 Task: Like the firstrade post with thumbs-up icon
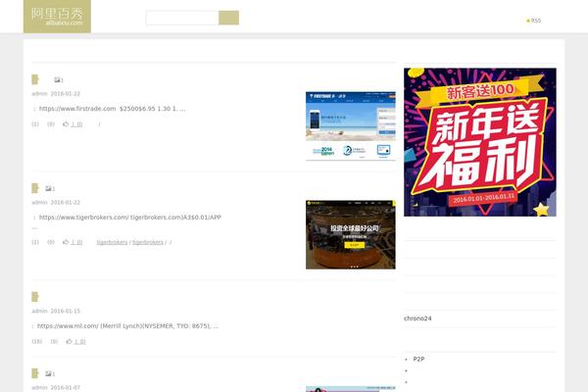[x=66, y=123]
